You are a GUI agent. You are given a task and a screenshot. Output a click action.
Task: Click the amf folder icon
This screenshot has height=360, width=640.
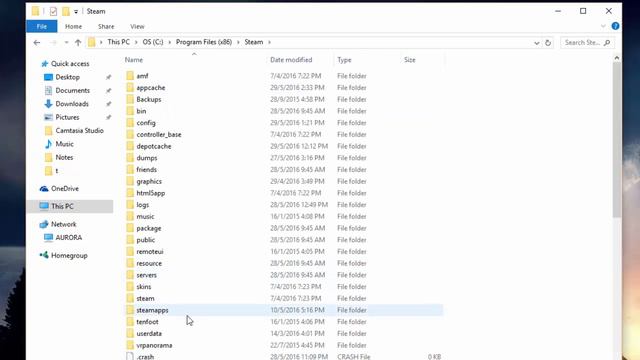click(x=130, y=76)
